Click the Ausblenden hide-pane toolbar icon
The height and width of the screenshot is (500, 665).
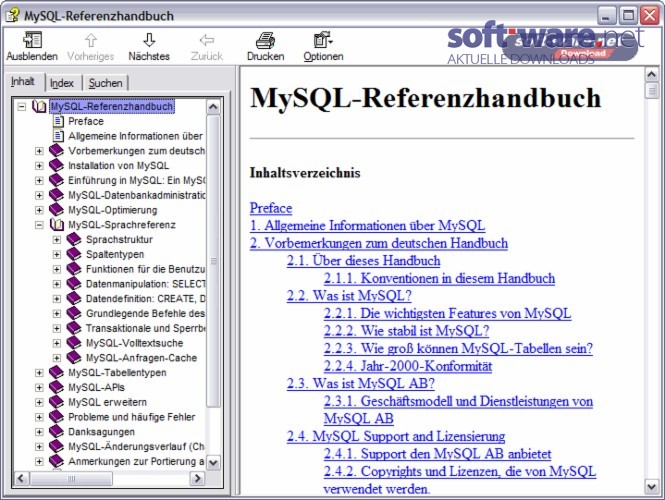pyautogui.click(x=32, y=40)
